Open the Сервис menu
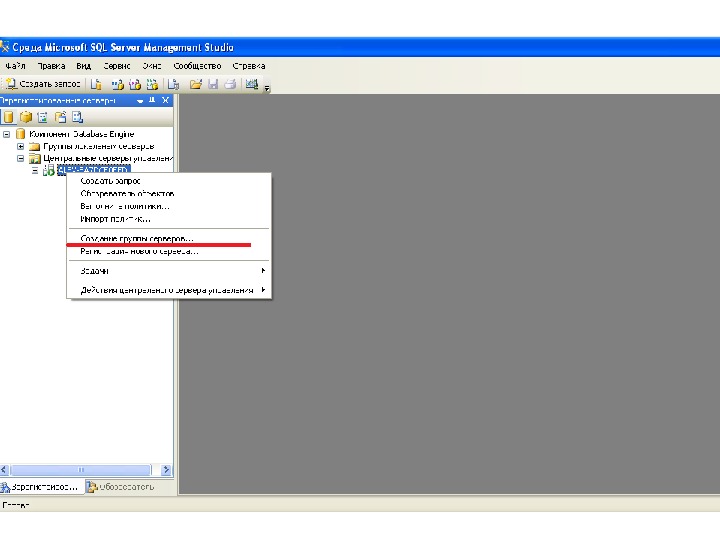720x540 pixels. click(117, 66)
